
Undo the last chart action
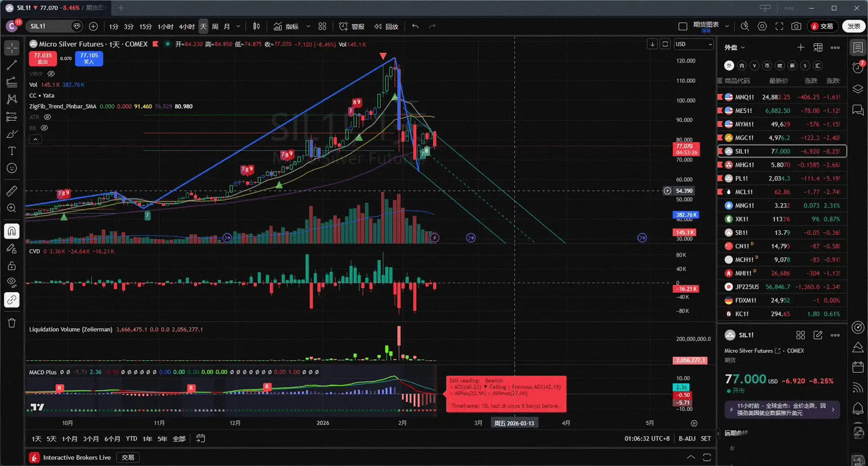point(415,26)
